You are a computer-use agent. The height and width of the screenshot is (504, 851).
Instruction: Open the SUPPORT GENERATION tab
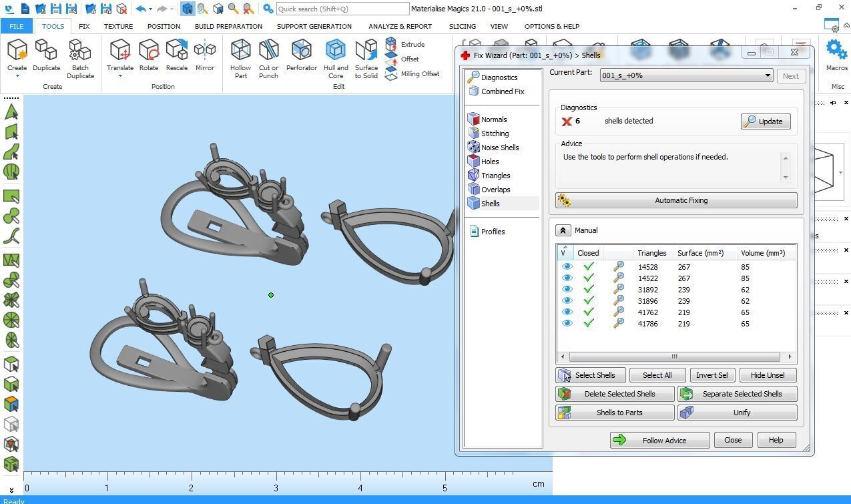314,26
